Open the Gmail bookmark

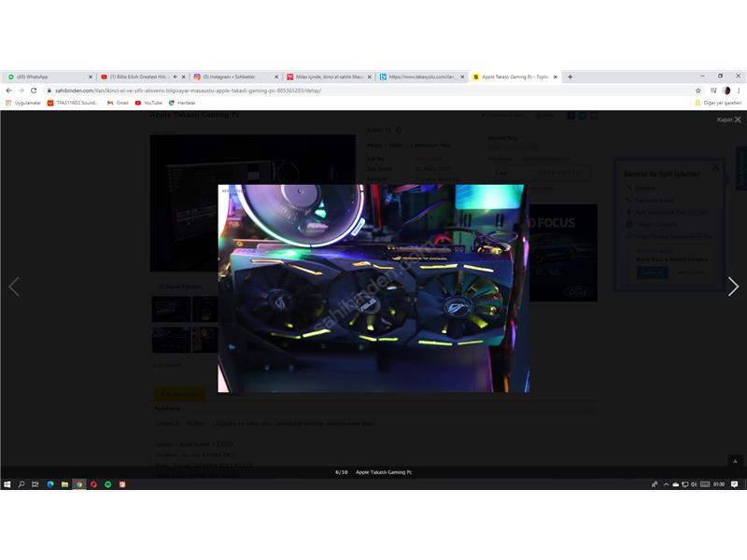pos(119,103)
